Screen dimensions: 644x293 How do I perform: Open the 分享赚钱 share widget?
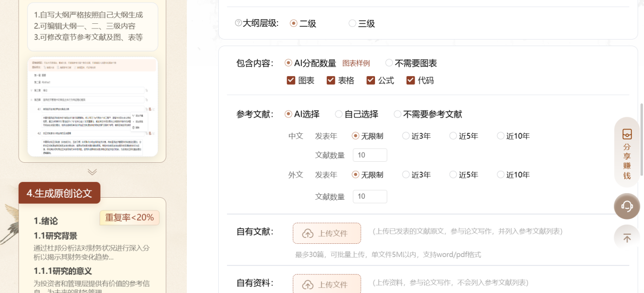tap(627, 153)
